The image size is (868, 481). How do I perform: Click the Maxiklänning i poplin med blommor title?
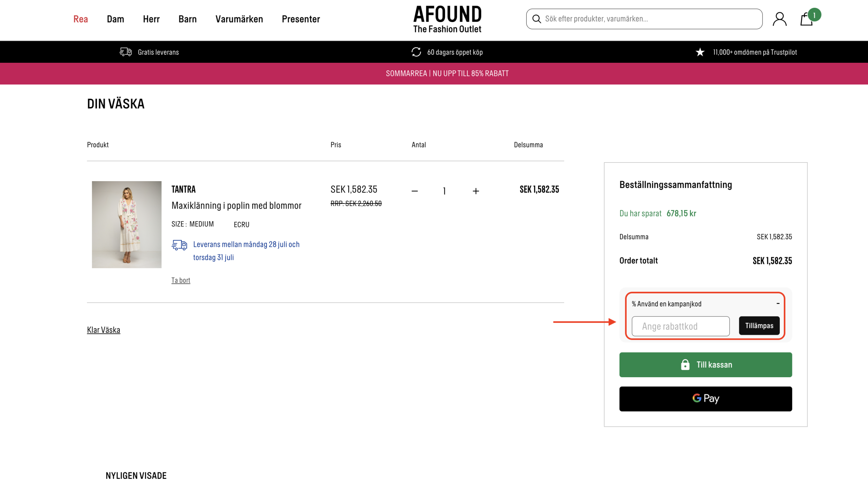point(236,206)
